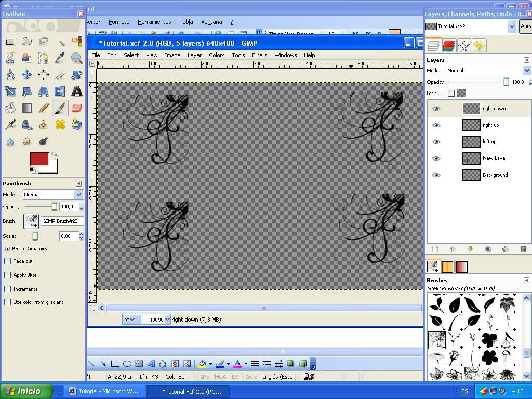Choose the Text tool

(76, 91)
